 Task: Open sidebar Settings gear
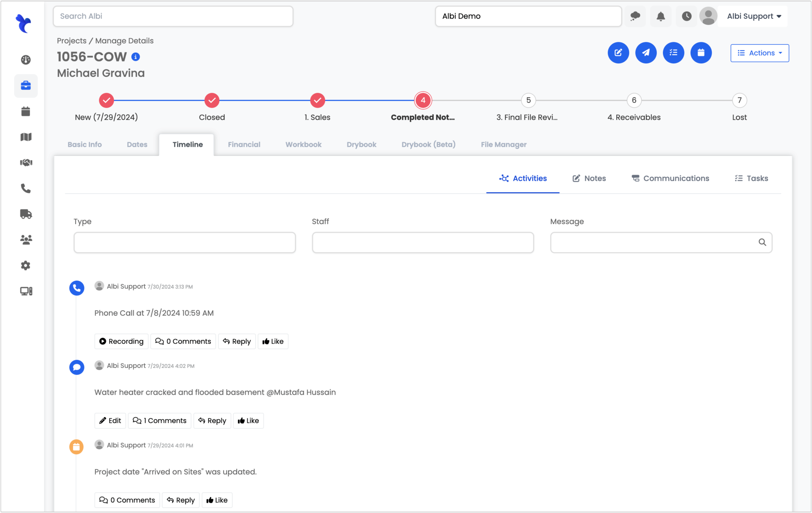click(x=26, y=265)
